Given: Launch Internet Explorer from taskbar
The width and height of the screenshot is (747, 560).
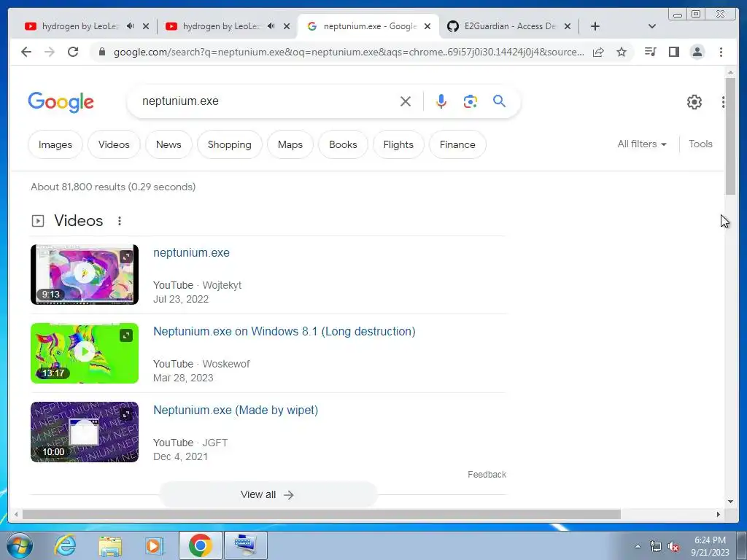Looking at the screenshot, I should [x=65, y=545].
